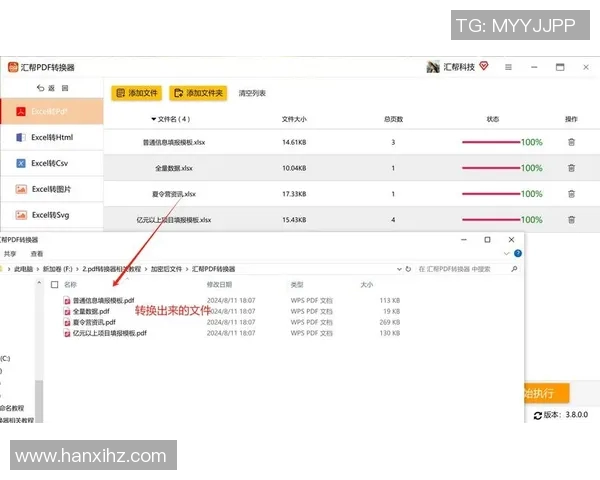Click the back arrow 返回 icon
600x480 pixels.
tap(41, 88)
